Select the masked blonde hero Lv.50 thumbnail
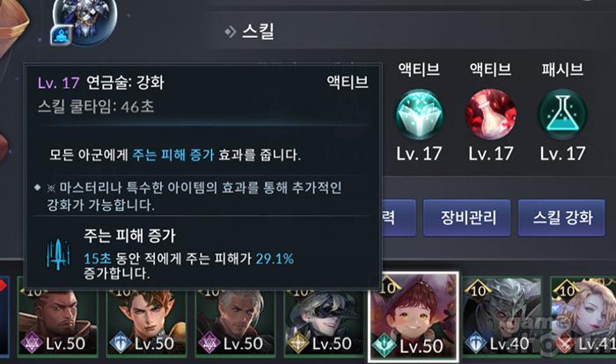Image resolution: width=616 pixels, height=364 pixels. [x=324, y=322]
